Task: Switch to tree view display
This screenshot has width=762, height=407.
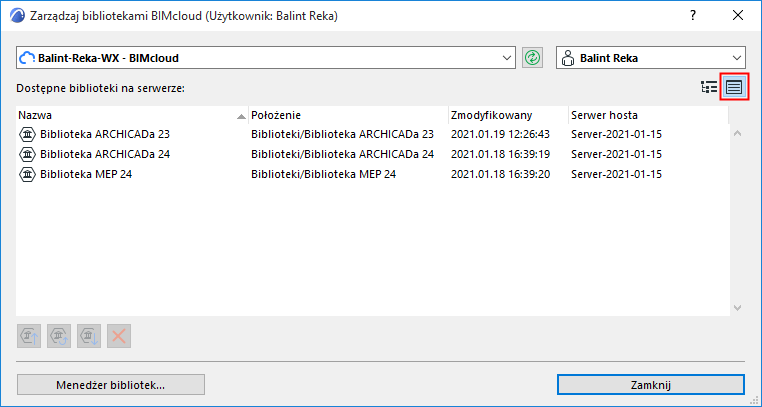Action: (x=710, y=88)
